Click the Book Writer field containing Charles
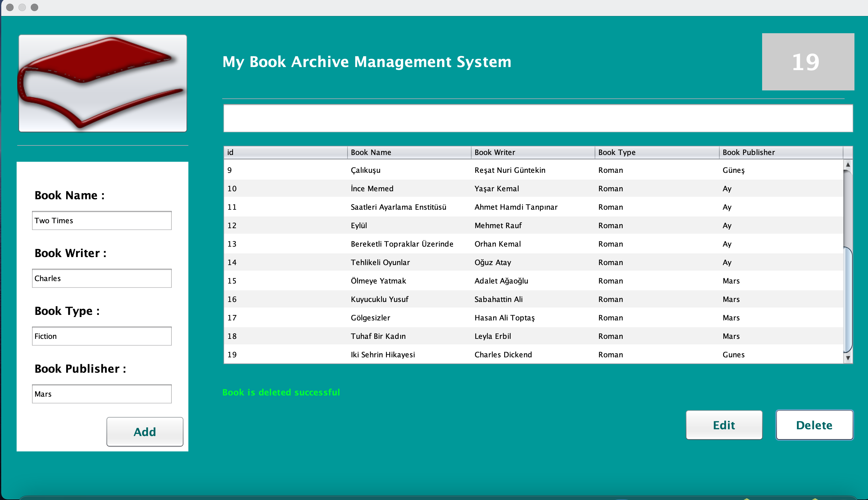This screenshot has height=500, width=868. pyautogui.click(x=101, y=278)
